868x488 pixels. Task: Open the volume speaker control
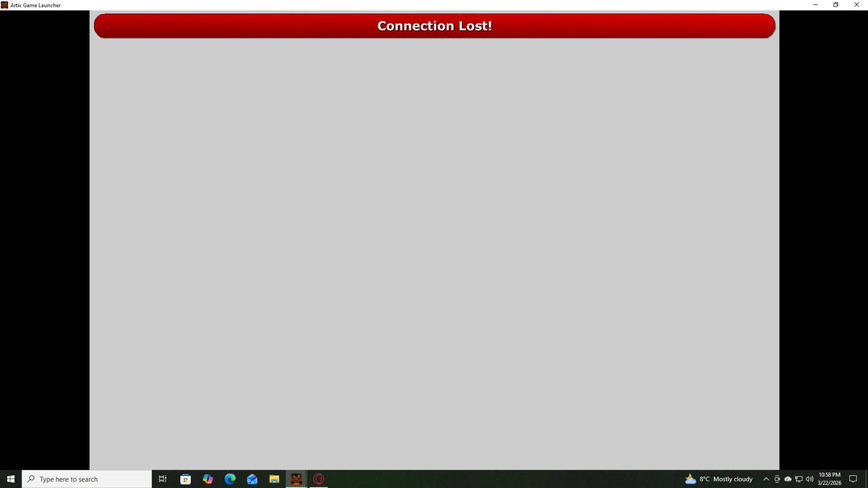click(x=809, y=479)
